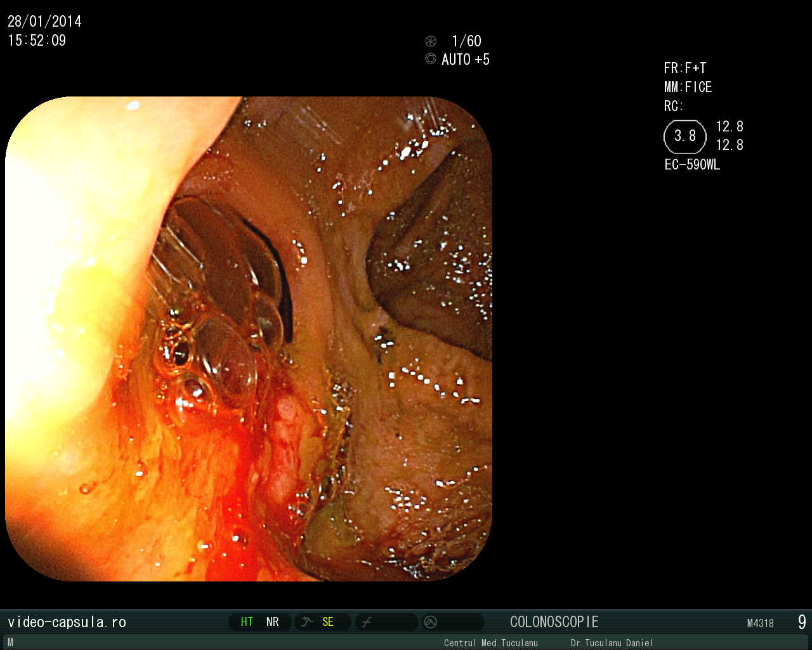Image resolution: width=812 pixels, height=650 pixels.
Task: Click the EC-590WL scope model text
Action: pos(692,165)
